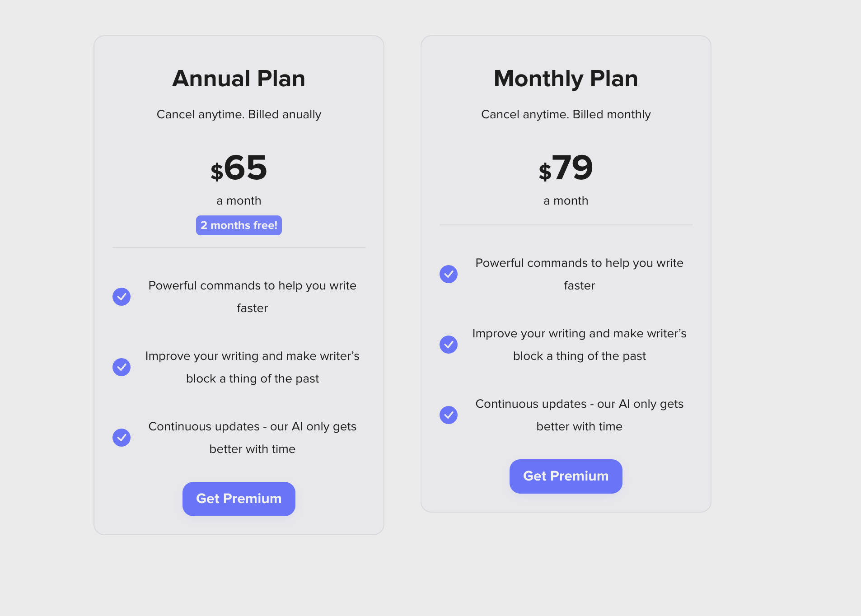This screenshot has width=861, height=616.
Task: Click a month label under $79
Action: [566, 201]
